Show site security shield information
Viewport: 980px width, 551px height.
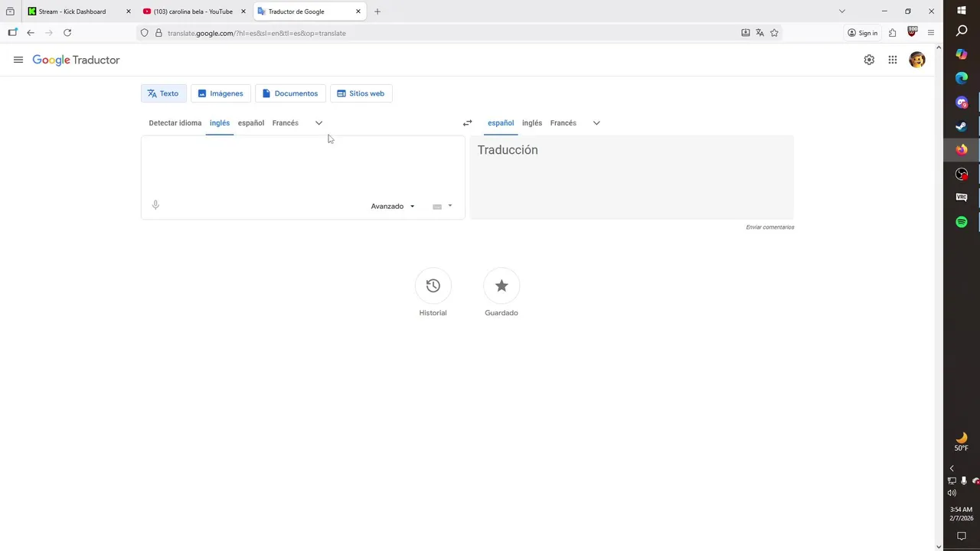[144, 33]
